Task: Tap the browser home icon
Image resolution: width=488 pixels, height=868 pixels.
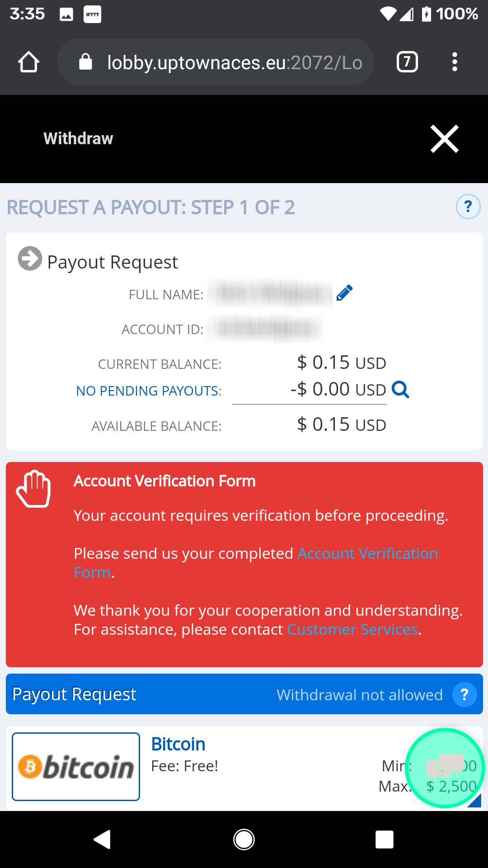Action: (x=28, y=62)
